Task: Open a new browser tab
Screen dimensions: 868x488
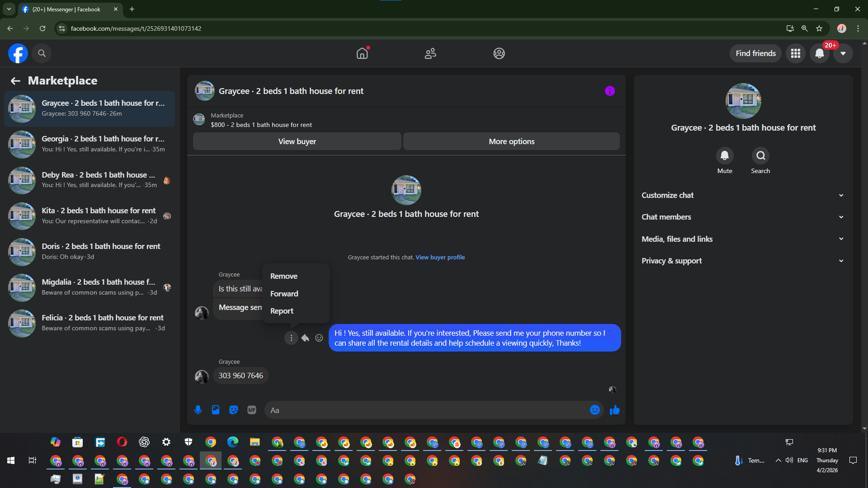Action: (x=132, y=9)
